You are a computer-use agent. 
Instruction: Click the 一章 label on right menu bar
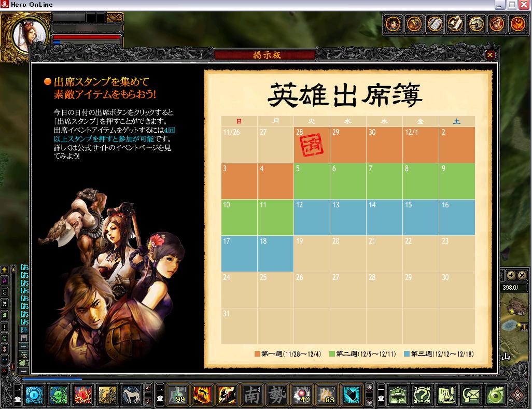(x=381, y=395)
